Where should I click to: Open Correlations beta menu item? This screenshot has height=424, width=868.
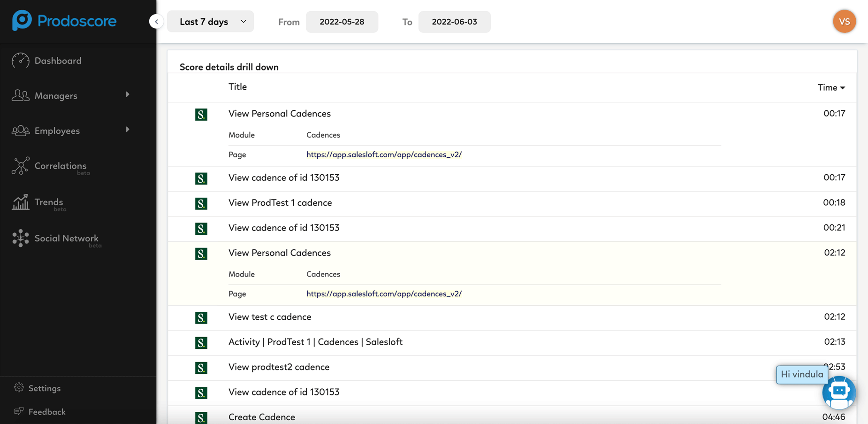[61, 166]
